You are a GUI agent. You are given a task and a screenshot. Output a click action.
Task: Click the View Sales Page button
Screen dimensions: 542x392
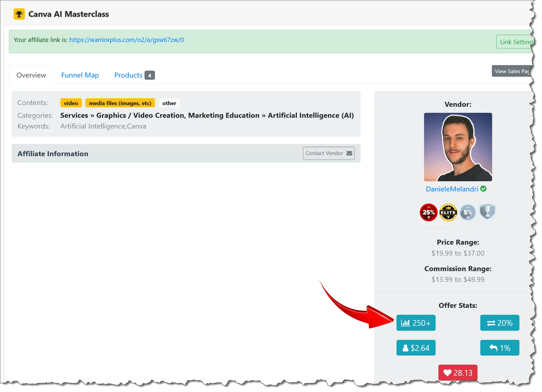click(511, 71)
